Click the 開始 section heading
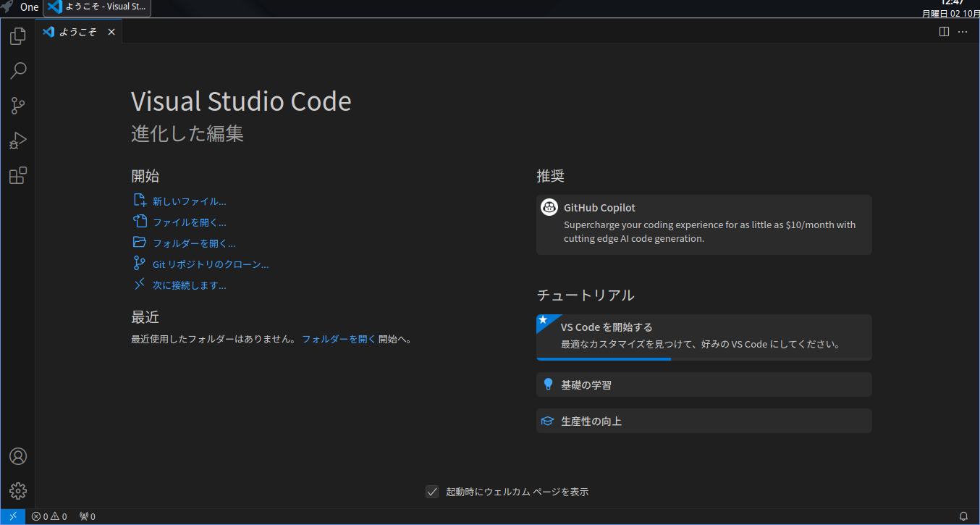This screenshot has width=980, height=525. click(x=145, y=176)
